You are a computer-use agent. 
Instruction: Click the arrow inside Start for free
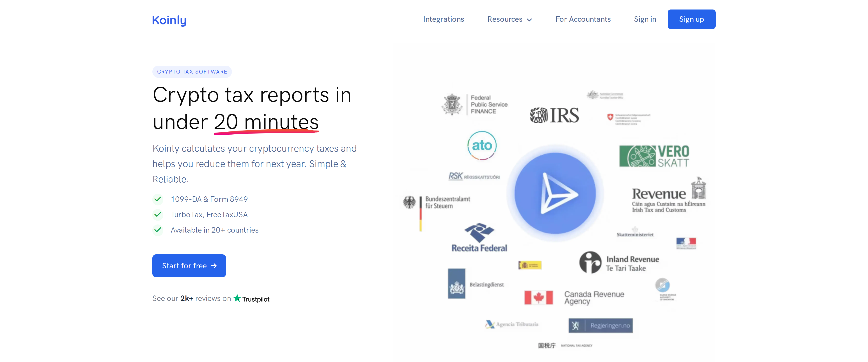(214, 266)
